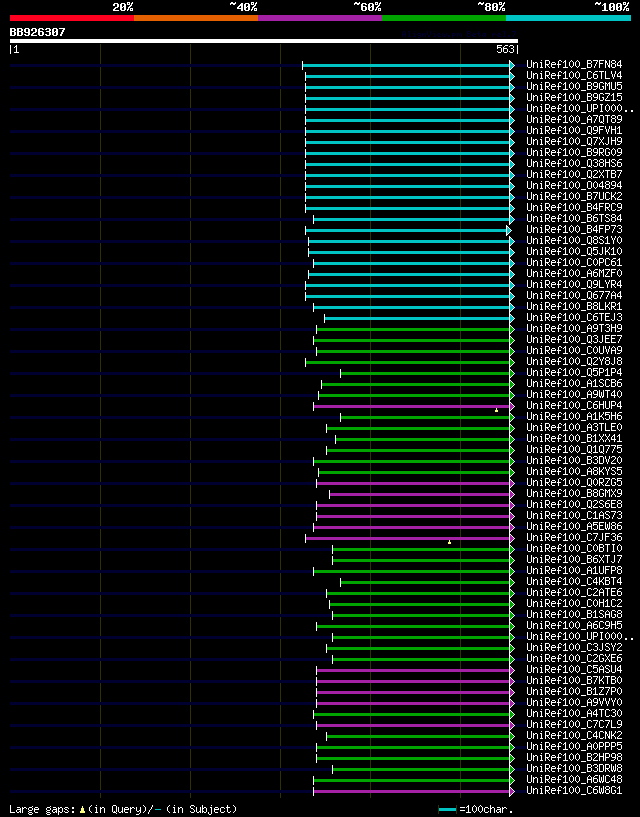Select the UniRef100_C0UVA9 label
Viewport: 640px width, 817px height.
click(574, 350)
